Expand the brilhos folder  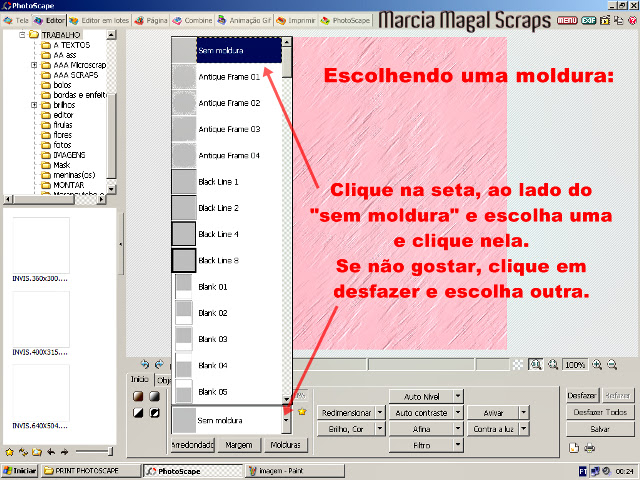tap(34, 105)
